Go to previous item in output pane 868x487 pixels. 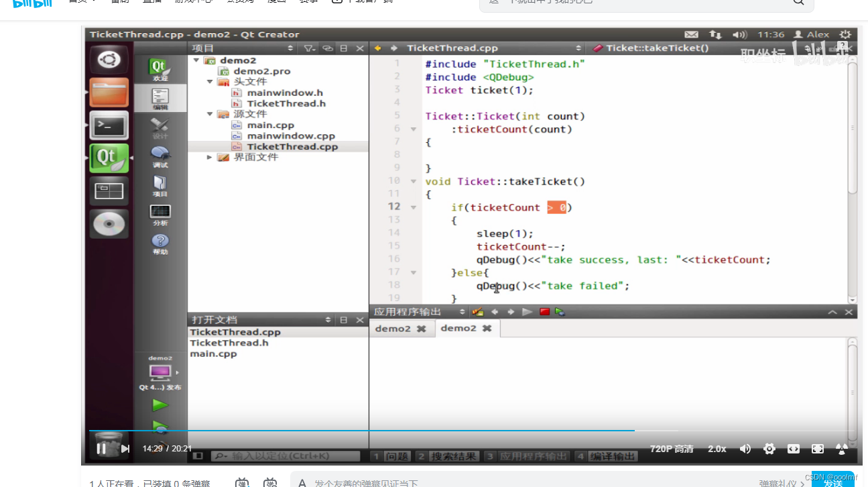(495, 312)
